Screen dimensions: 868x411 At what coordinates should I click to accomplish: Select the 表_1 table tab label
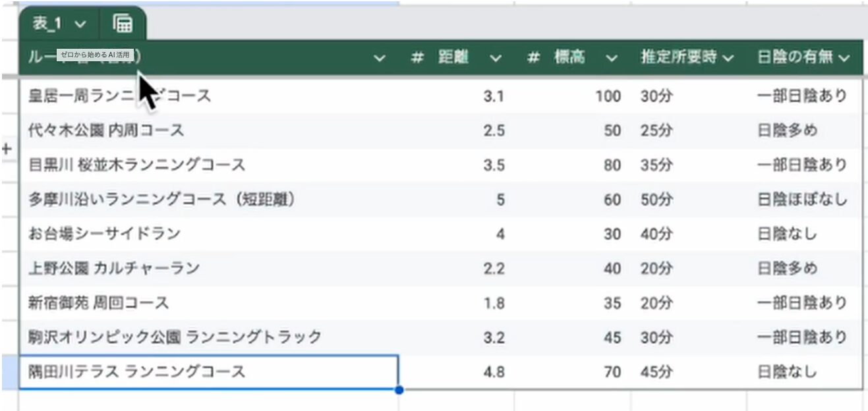click(x=47, y=24)
